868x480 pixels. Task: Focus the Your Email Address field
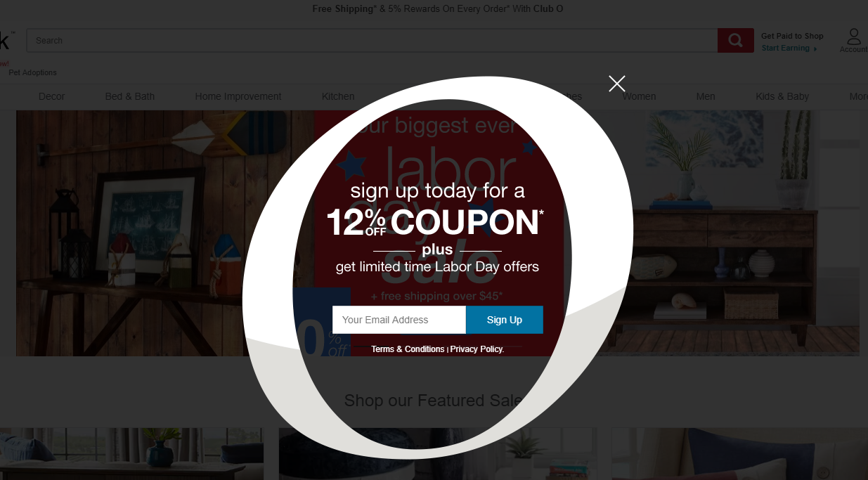point(399,320)
